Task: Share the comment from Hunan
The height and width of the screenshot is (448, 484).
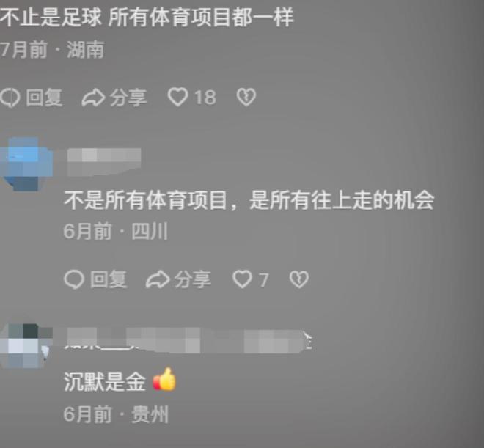Action: [114, 98]
